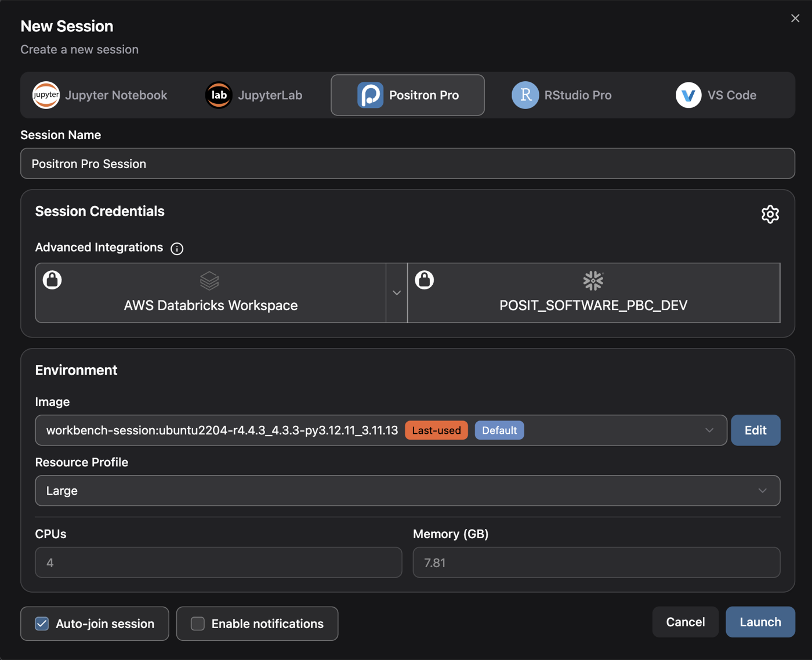Enable notifications checkbox
812x660 pixels.
[x=198, y=623]
